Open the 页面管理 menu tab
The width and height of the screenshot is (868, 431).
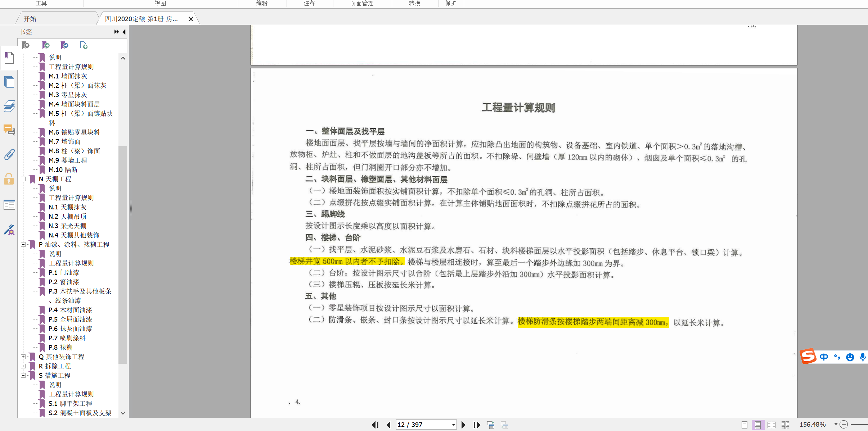[362, 3]
